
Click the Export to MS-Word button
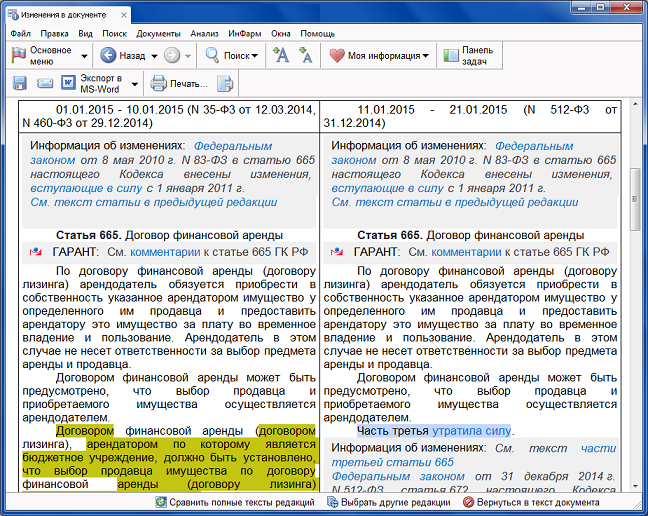[x=95, y=83]
